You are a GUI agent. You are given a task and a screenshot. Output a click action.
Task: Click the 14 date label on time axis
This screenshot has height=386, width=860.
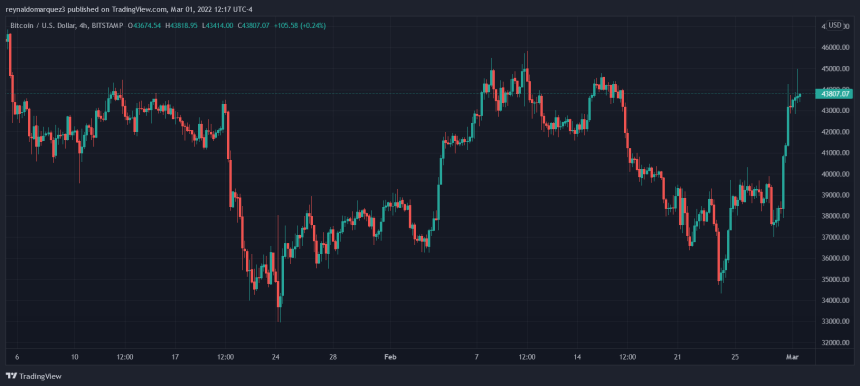[577, 357]
